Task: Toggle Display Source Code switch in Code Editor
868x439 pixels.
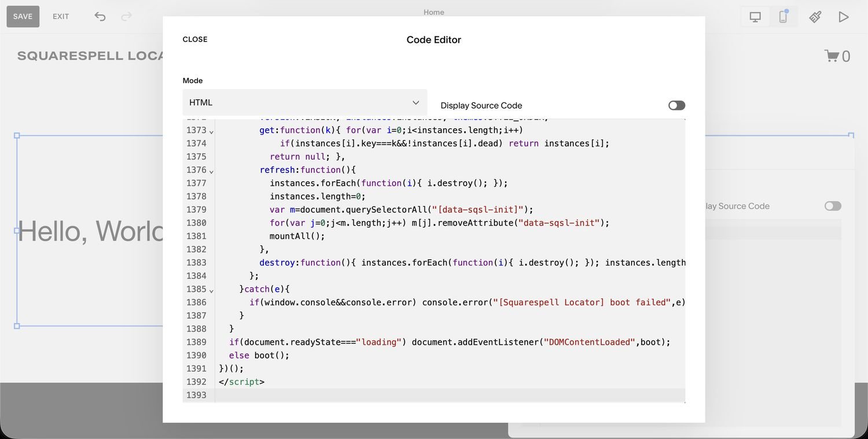Action: coord(676,105)
